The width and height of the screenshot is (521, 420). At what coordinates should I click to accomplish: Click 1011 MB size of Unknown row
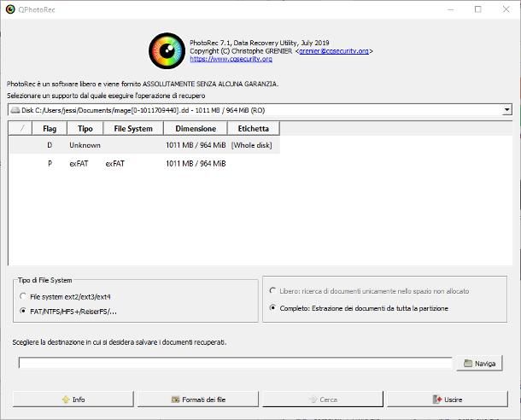(196, 145)
